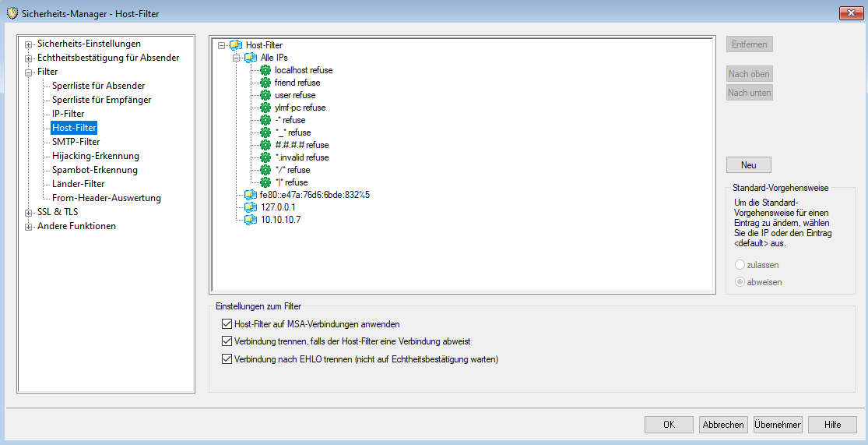This screenshot has height=445, width=868.
Task: Open the IP-Filter page in sidebar
Action: (x=68, y=114)
